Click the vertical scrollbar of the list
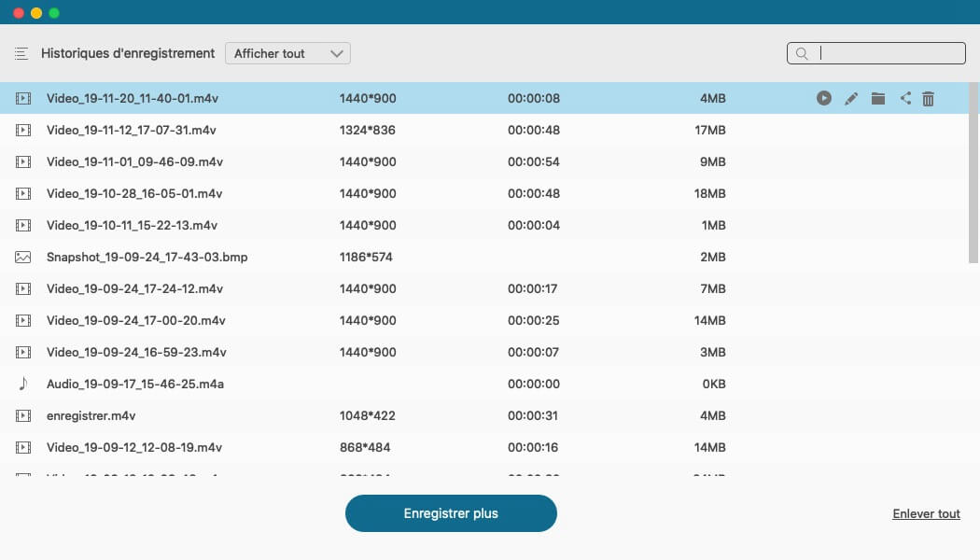The image size is (980, 560). [x=973, y=173]
